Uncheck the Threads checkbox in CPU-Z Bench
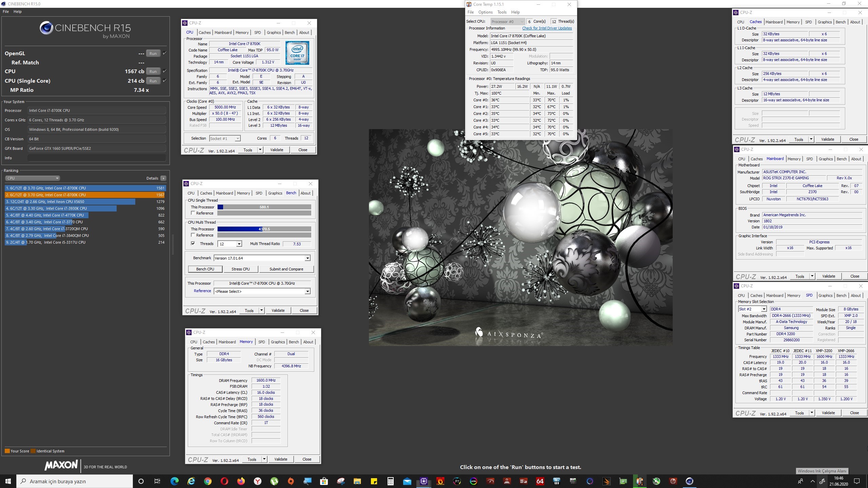 pos(193,244)
